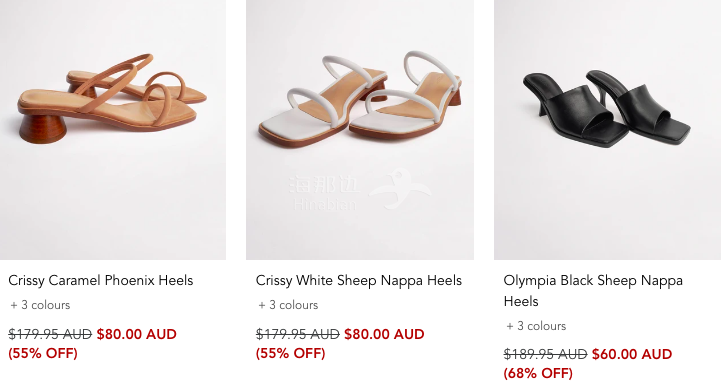This screenshot has height=382, width=722.
Task: Click the Hinabian watermark text
Action: pyautogui.click(x=325, y=194)
